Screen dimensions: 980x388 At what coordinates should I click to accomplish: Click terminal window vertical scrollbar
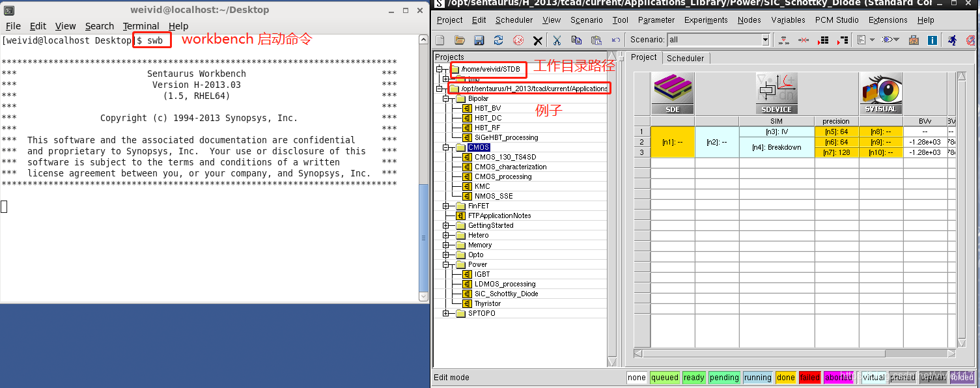tap(424, 168)
